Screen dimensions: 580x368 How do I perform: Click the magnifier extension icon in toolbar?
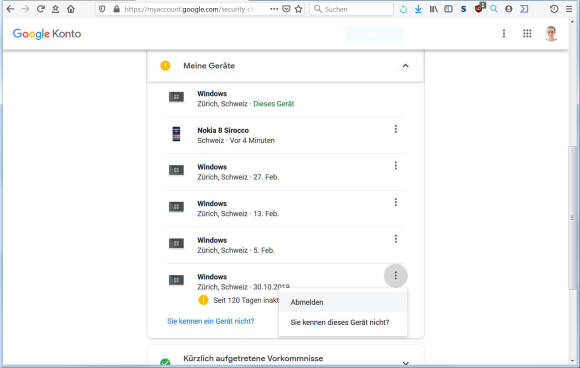tap(494, 9)
